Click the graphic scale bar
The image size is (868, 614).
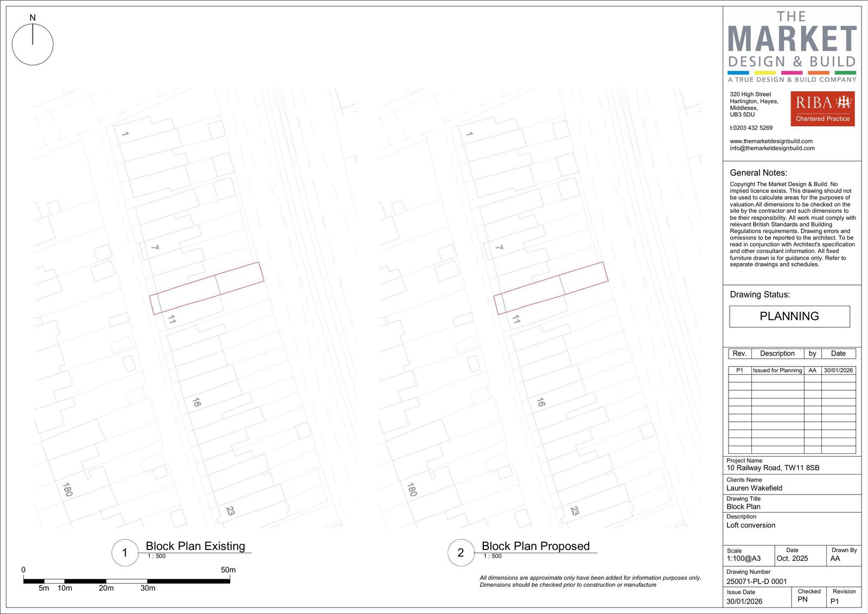(x=126, y=581)
